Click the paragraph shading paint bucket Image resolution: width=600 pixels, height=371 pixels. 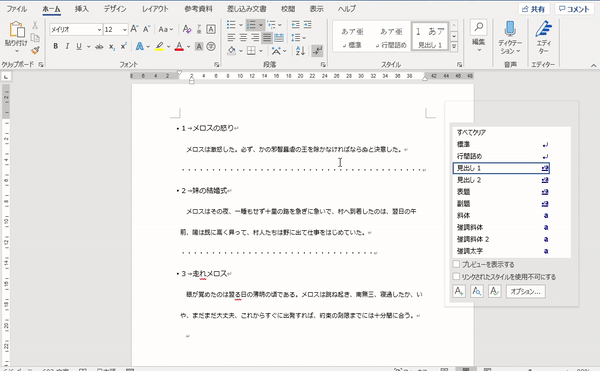(232, 50)
